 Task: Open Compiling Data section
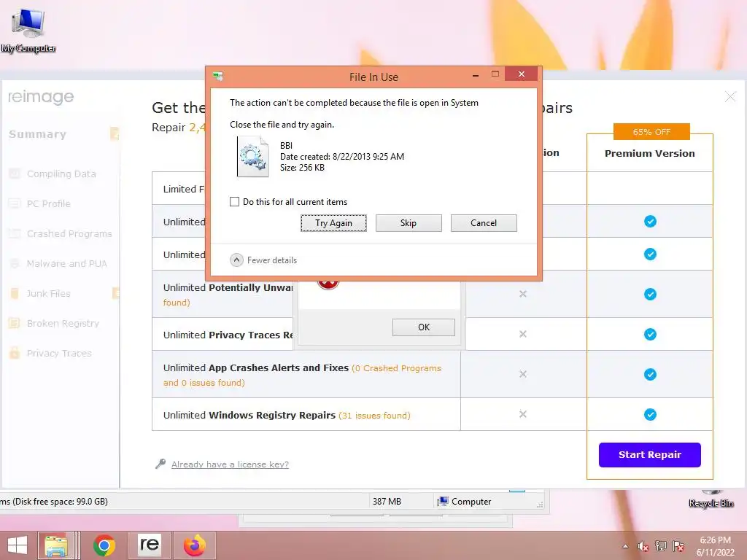61,174
